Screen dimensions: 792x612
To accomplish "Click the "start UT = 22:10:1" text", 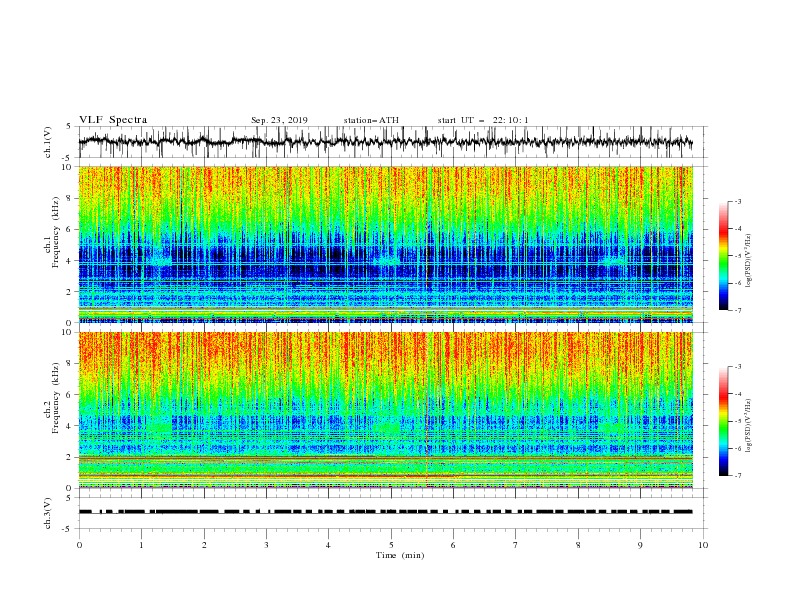I will tap(483, 120).
